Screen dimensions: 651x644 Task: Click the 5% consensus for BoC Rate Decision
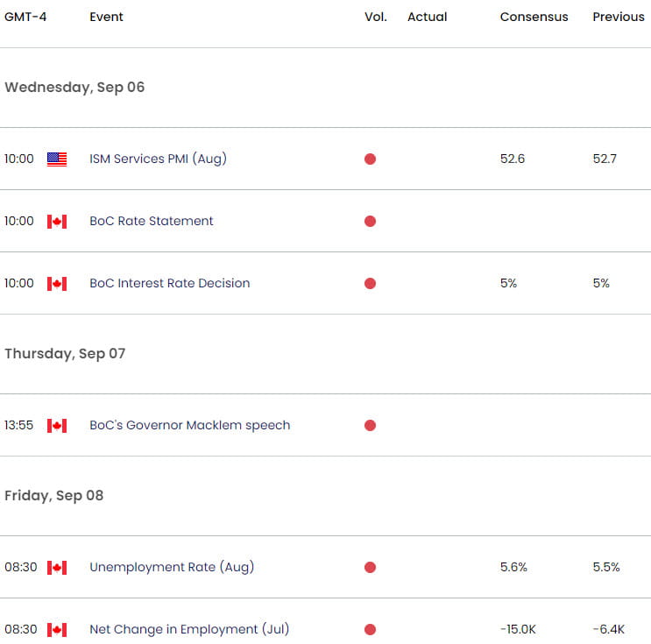click(x=508, y=283)
